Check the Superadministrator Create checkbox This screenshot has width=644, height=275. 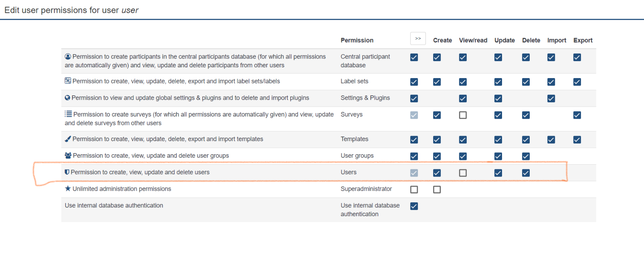(437, 190)
